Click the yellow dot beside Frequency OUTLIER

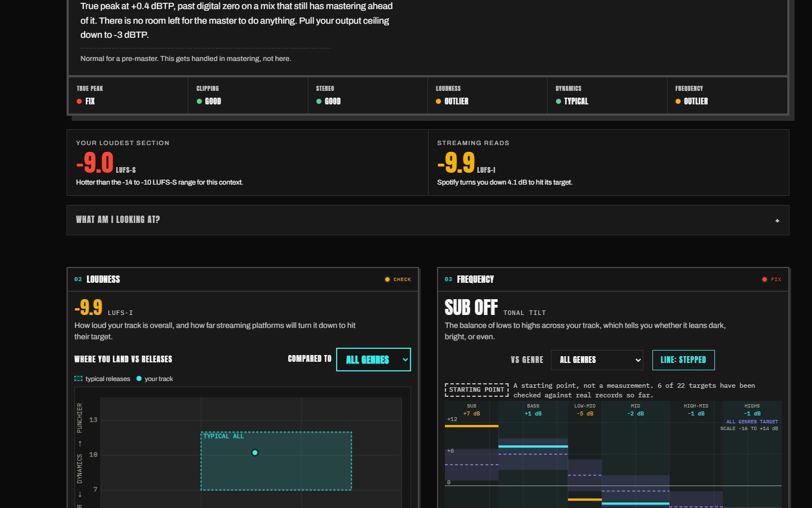tap(678, 102)
